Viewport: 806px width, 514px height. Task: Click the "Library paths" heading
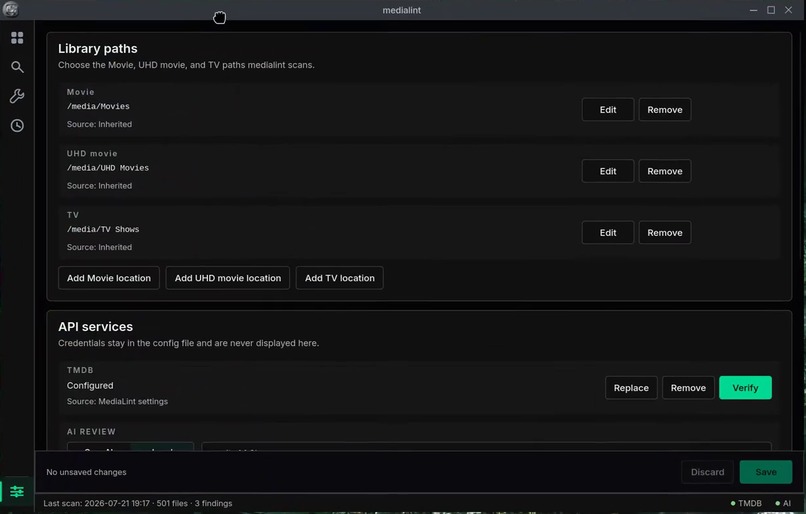(98, 48)
